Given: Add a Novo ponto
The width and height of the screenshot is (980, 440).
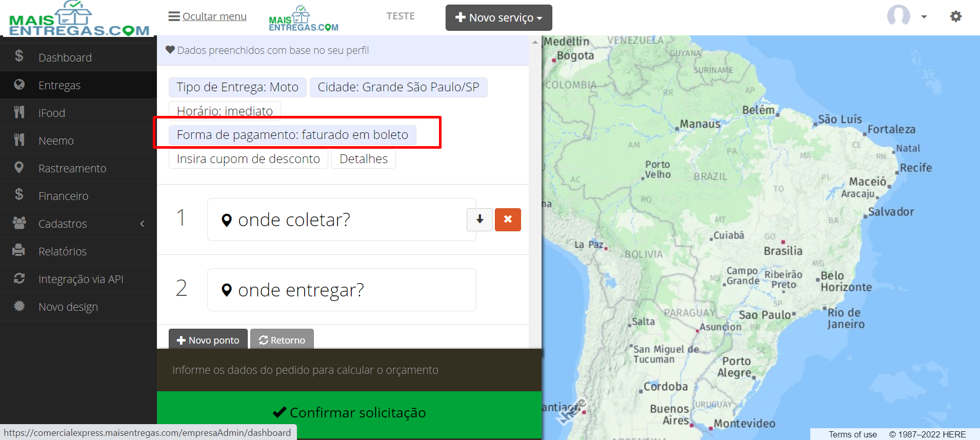Looking at the screenshot, I should (208, 339).
